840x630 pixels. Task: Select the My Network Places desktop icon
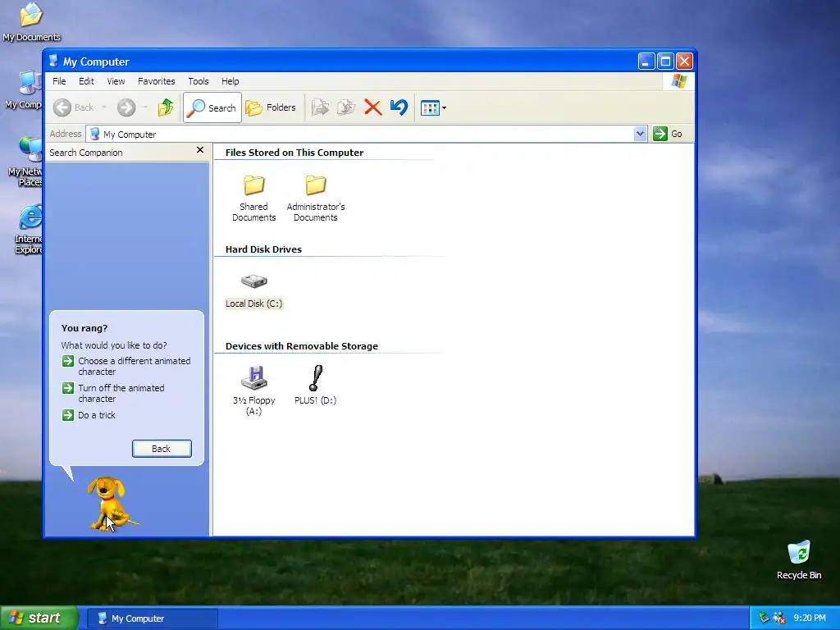point(25,162)
